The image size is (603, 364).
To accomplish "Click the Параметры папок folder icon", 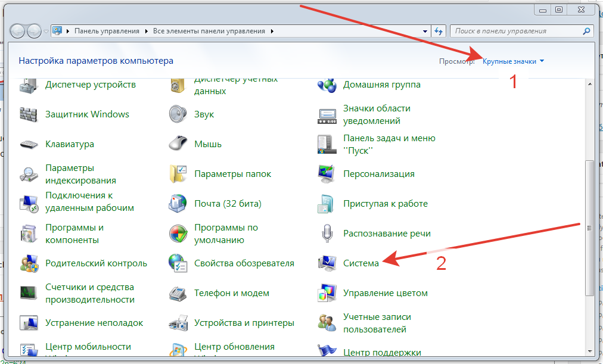I will coord(178,174).
